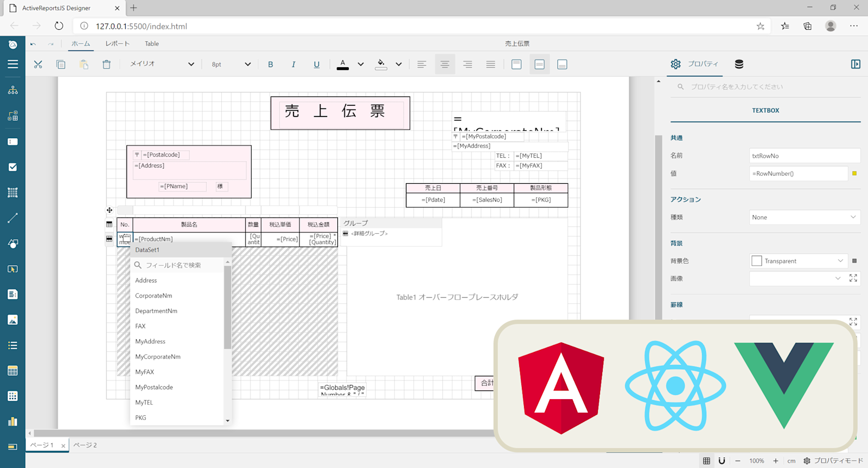Image resolution: width=868 pixels, height=468 pixels.
Task: Open the 種類 None action dropdown
Action: point(805,217)
